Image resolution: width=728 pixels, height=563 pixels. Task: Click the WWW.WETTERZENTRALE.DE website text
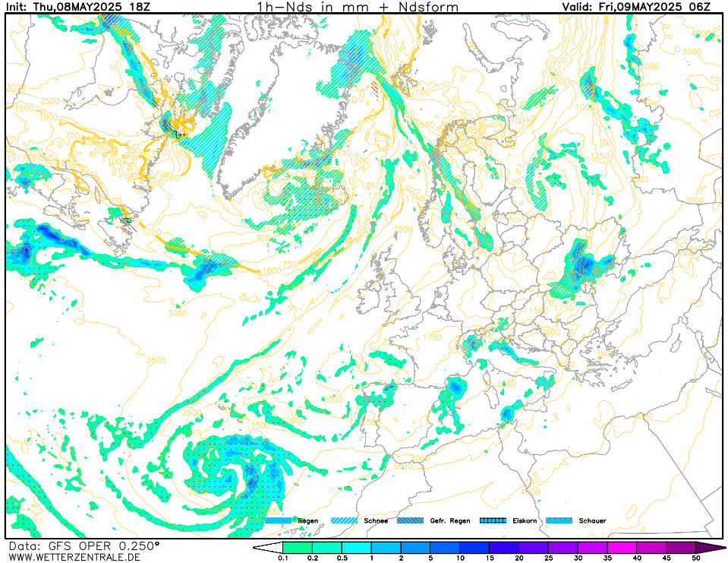point(74,557)
